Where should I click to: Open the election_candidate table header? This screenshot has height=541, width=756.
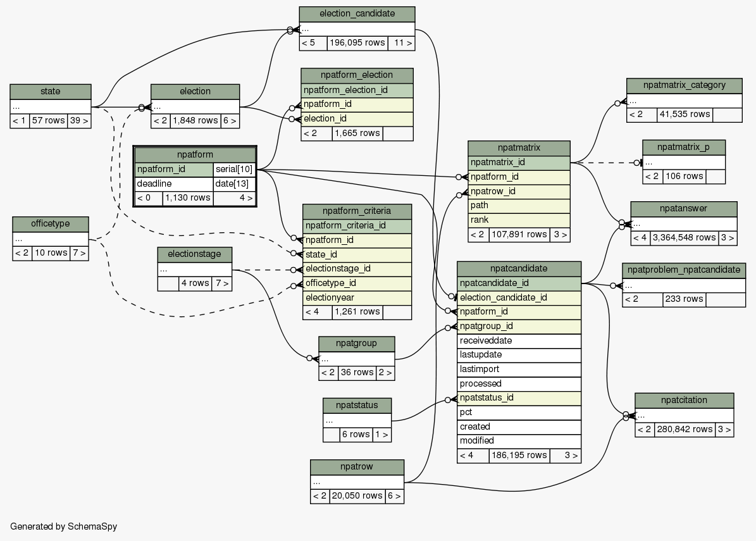pos(357,14)
